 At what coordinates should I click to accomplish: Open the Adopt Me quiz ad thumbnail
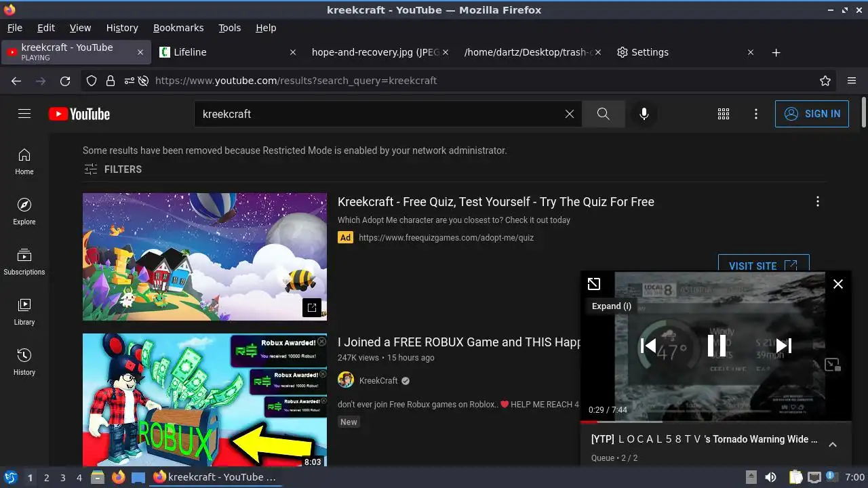205,257
